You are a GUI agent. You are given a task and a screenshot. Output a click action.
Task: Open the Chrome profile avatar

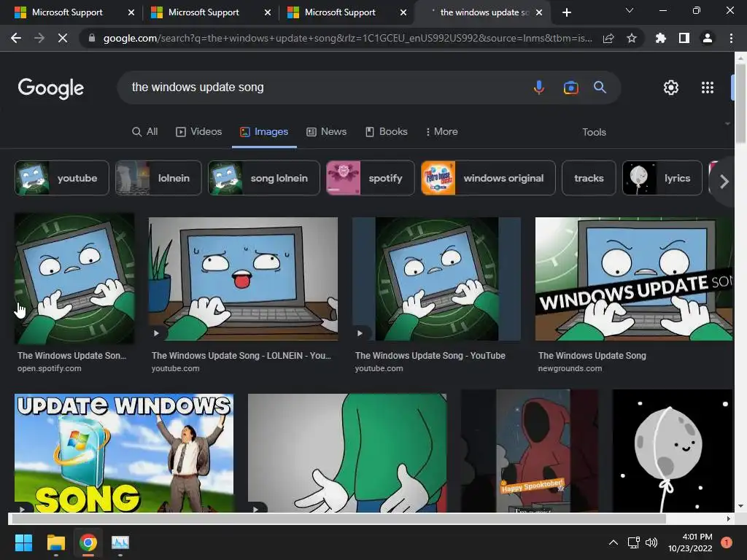click(708, 38)
